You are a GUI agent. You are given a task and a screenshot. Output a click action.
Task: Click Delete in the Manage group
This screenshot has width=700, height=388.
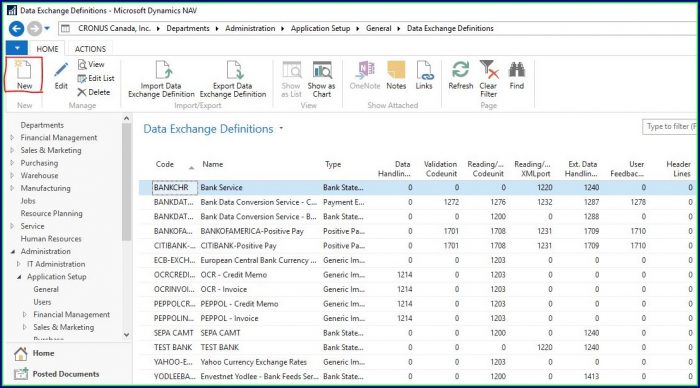tap(94, 92)
